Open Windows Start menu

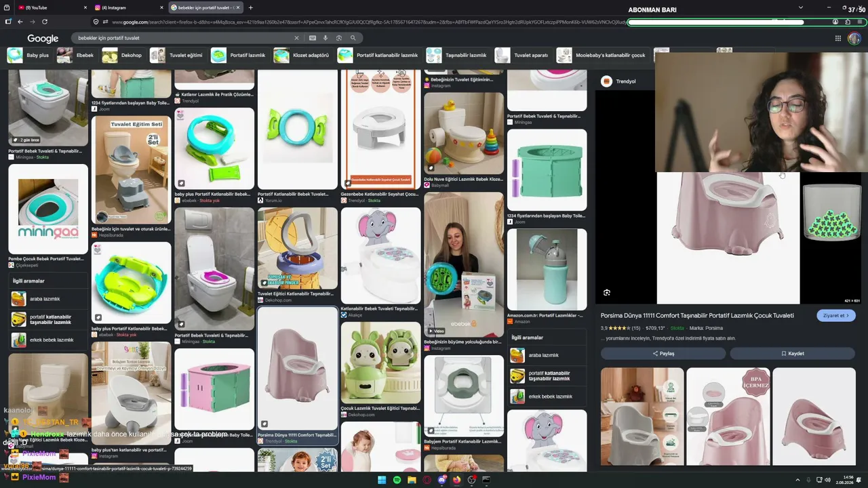382,480
